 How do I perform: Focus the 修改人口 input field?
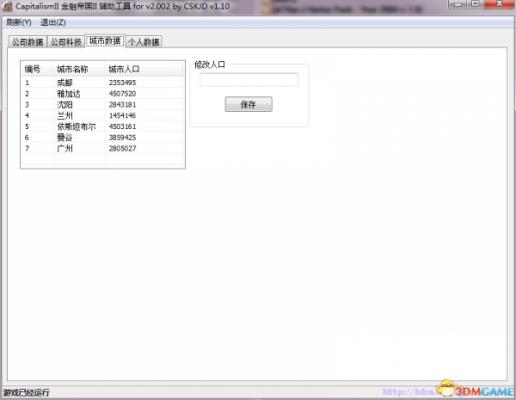(249, 80)
